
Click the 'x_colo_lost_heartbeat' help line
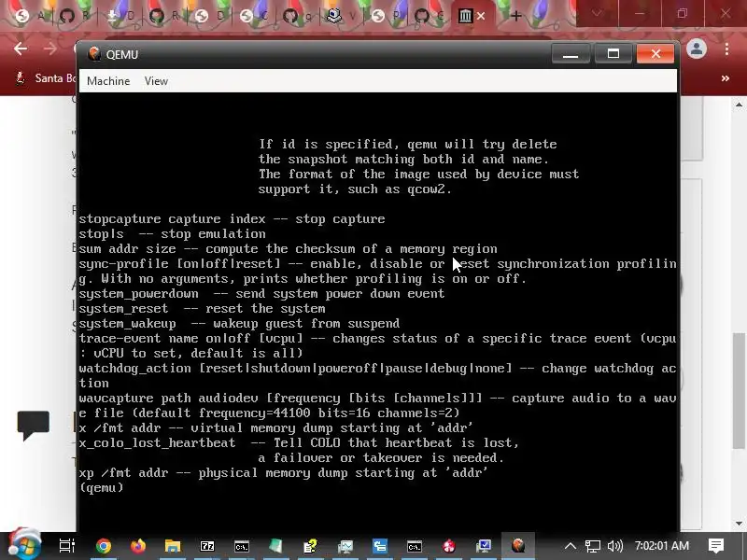[299, 450]
